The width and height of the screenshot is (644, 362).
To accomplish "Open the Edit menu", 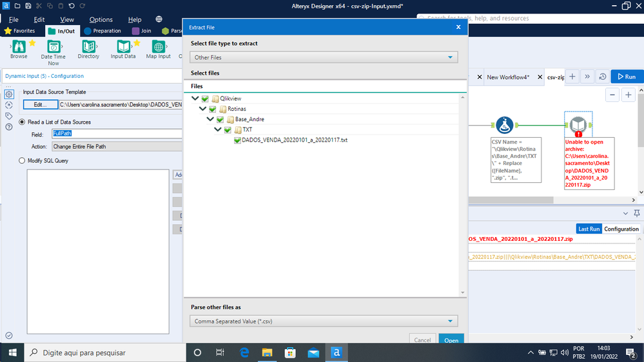I will (x=39, y=19).
